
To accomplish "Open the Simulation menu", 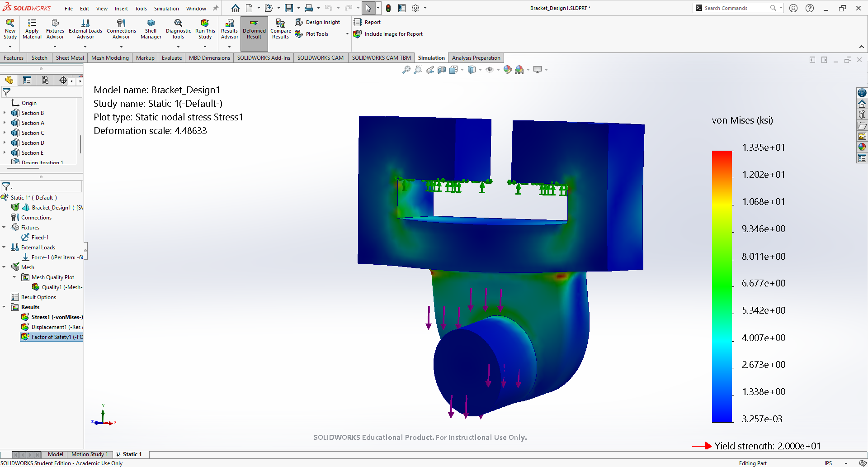I will pos(166,9).
